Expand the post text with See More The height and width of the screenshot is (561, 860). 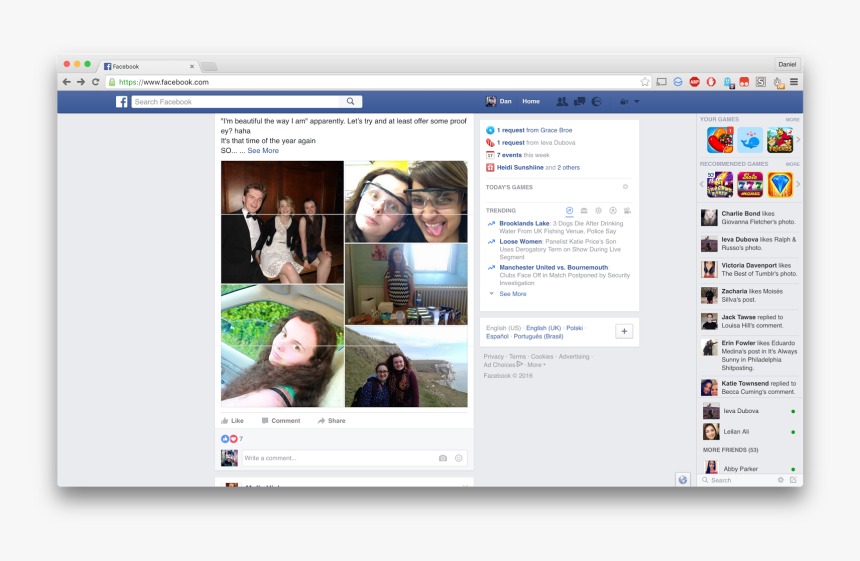point(263,150)
